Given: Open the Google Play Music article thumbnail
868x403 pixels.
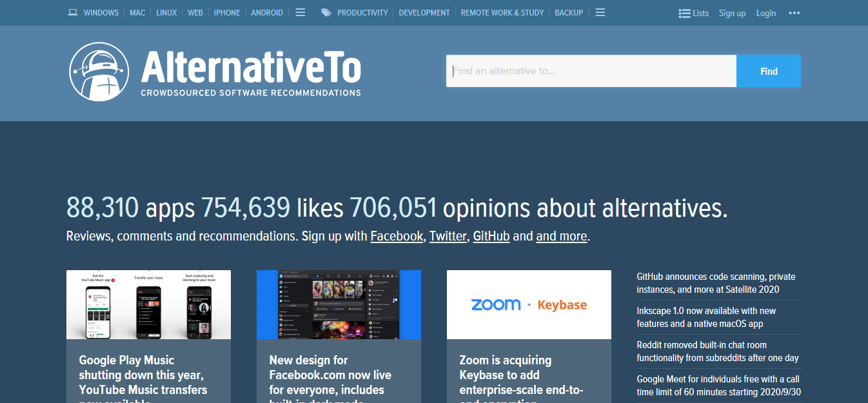Looking at the screenshot, I should [x=148, y=304].
